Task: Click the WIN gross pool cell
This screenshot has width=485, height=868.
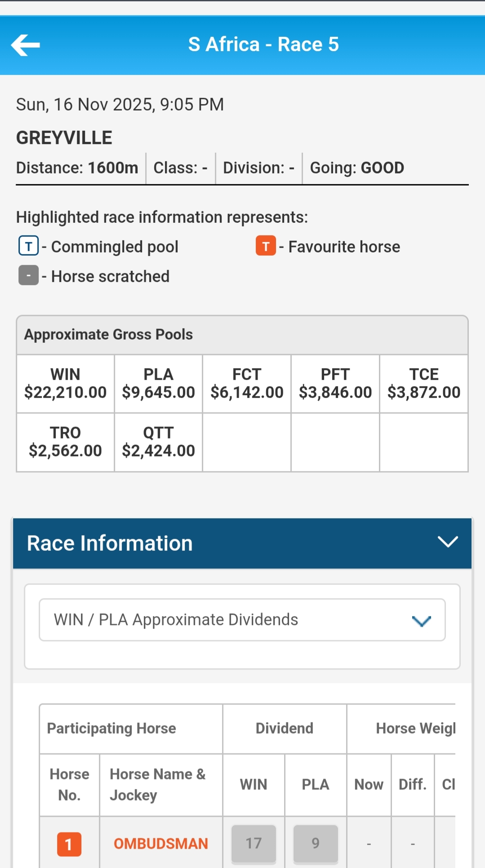Action: [66, 384]
